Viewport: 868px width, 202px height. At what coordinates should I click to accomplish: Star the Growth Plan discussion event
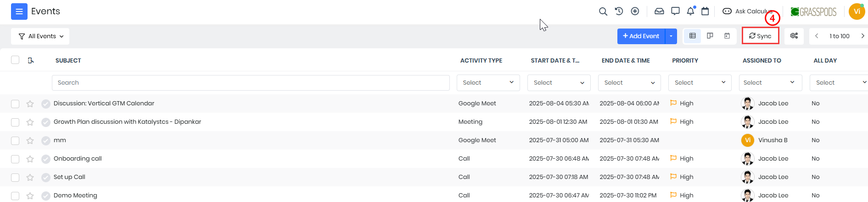point(30,122)
